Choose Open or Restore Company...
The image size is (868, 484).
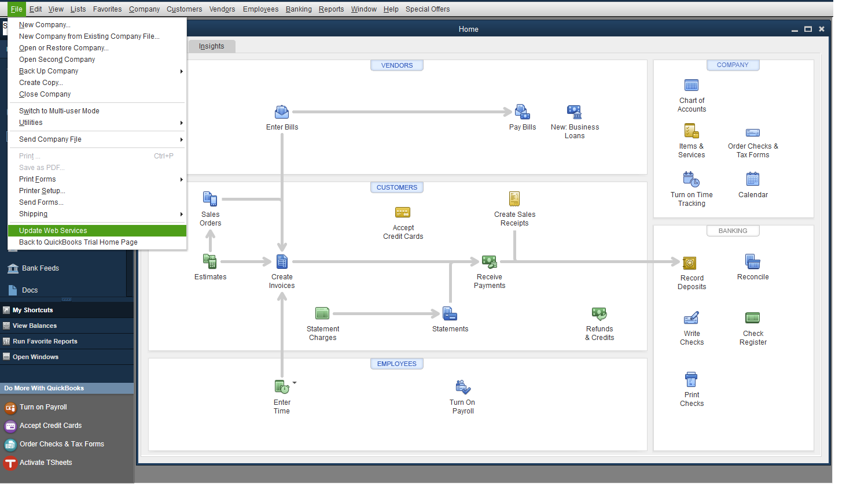97,48
